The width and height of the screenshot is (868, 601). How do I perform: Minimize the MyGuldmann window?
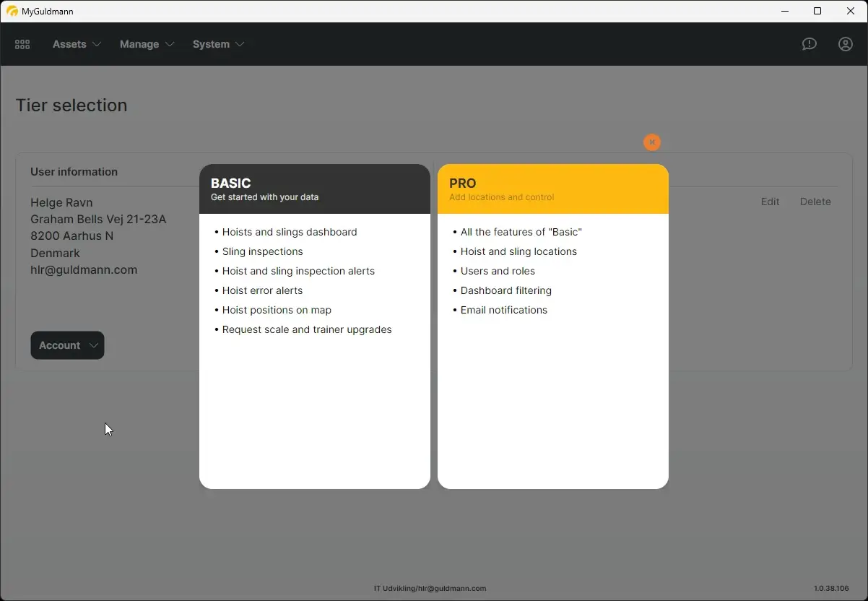(x=784, y=11)
